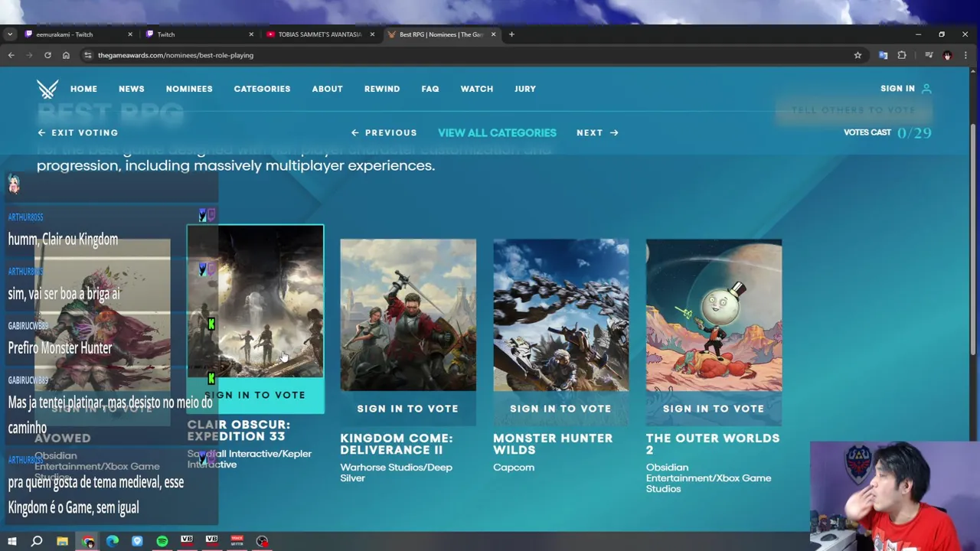Click Sign in to vote under Monster Hunter Wilds
This screenshot has height=551, width=980.
(560, 409)
